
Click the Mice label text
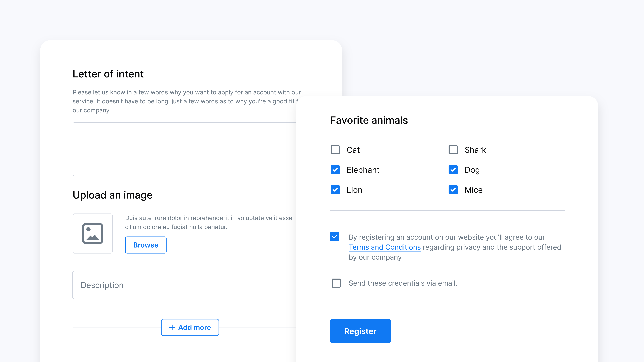click(474, 190)
